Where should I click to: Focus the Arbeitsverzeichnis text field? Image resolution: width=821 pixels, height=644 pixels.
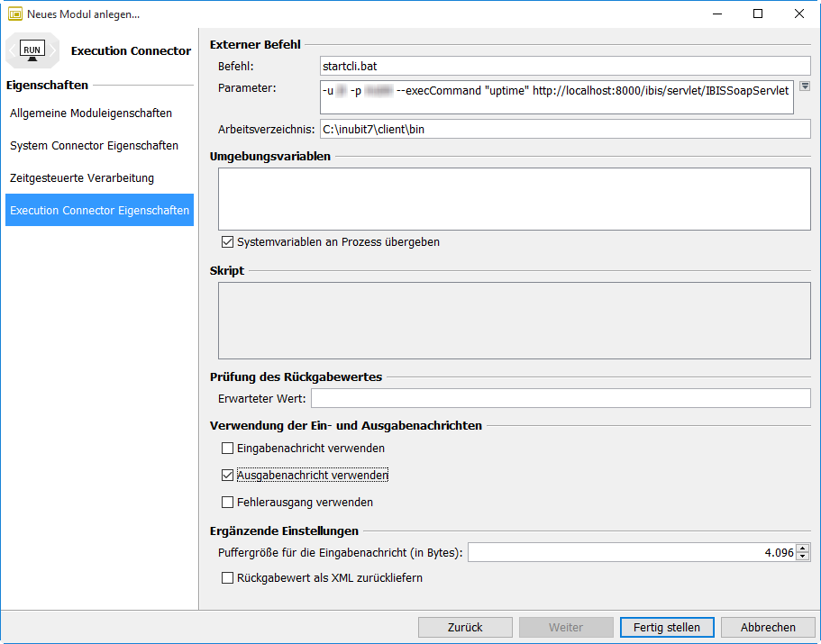pos(565,129)
